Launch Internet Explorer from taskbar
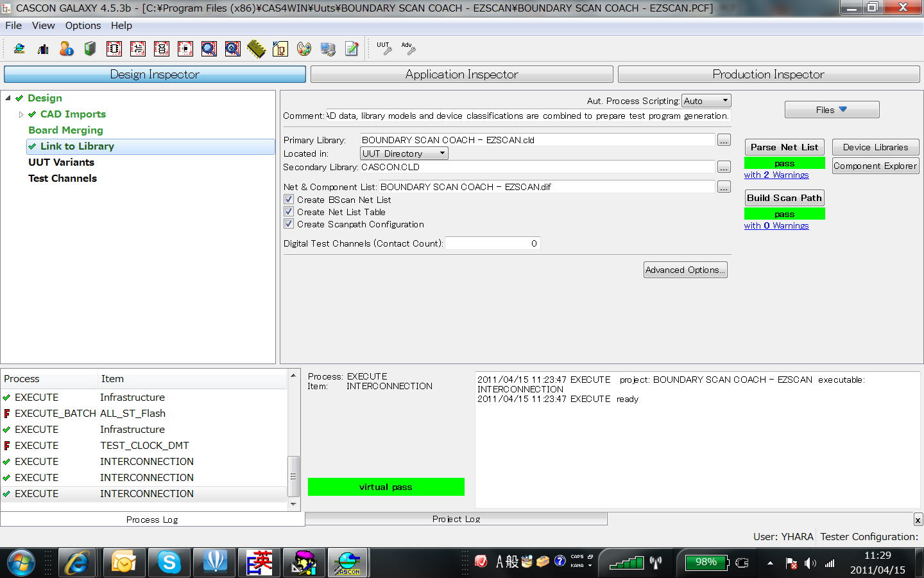 (x=77, y=563)
